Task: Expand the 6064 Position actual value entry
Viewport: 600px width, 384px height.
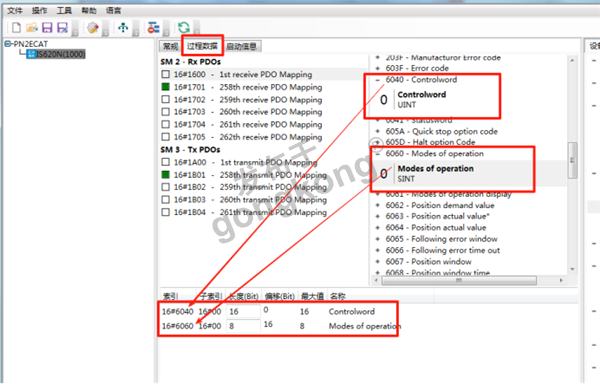Action: pos(378,228)
